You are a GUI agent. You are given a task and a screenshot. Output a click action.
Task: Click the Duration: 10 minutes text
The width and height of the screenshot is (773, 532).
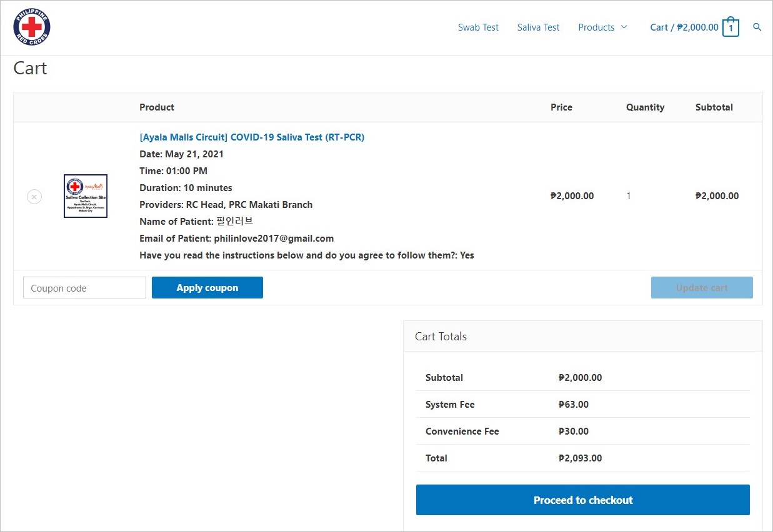coord(186,188)
